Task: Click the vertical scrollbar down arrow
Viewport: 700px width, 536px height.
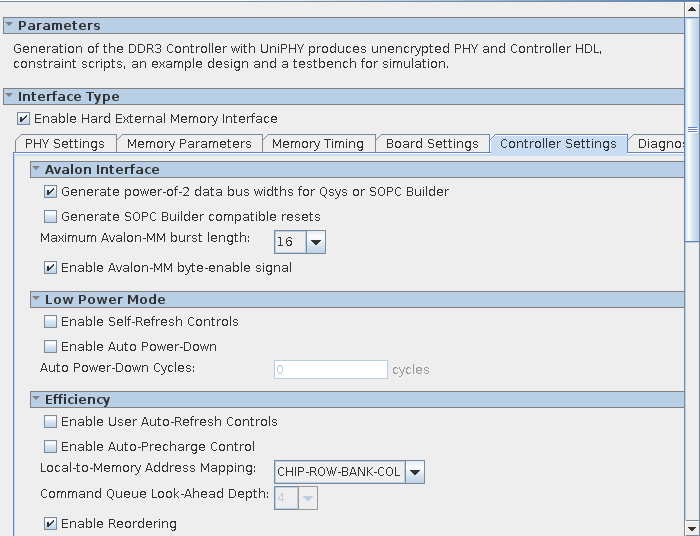Action: (692, 527)
